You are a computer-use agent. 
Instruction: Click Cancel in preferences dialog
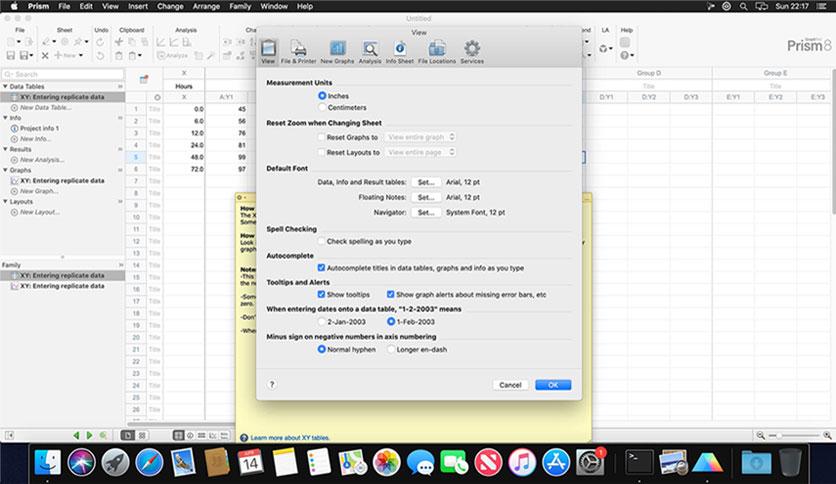pos(510,385)
